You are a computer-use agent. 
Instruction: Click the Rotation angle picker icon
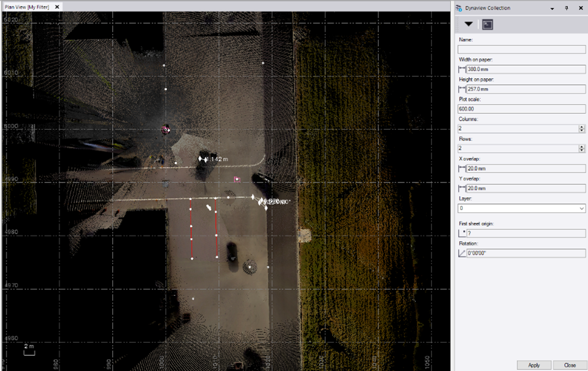click(461, 252)
